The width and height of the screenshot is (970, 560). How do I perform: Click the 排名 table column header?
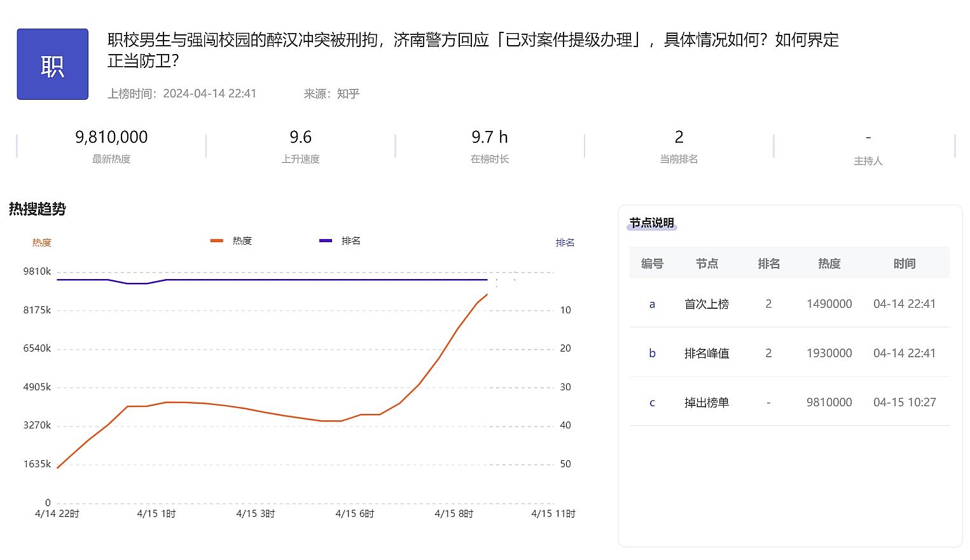768,263
